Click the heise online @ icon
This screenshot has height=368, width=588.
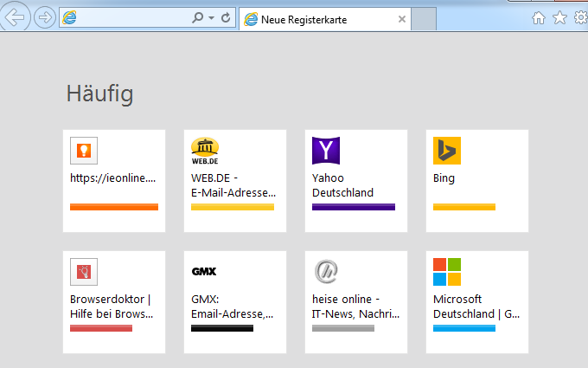[326, 272]
